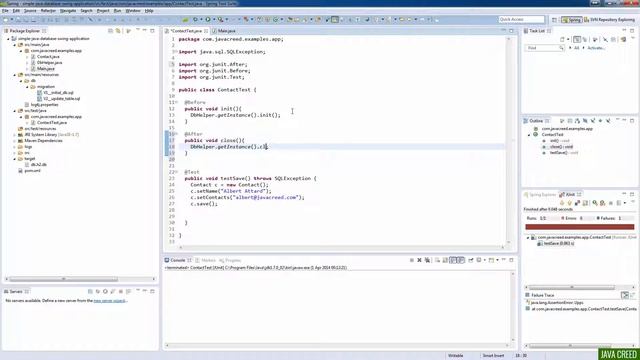
Task: Toggle JUnit view scroll lock
Action: (x=585, y=203)
